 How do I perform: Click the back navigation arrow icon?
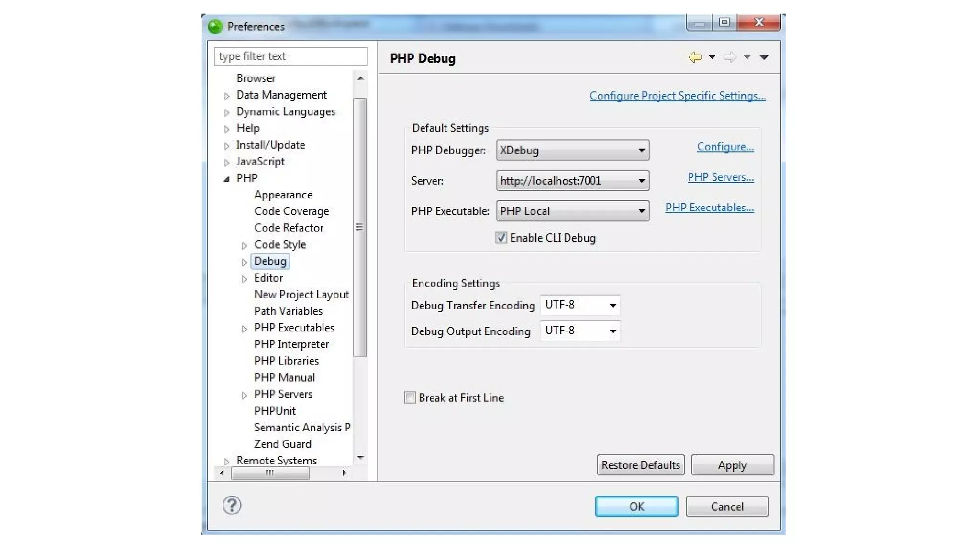click(695, 57)
